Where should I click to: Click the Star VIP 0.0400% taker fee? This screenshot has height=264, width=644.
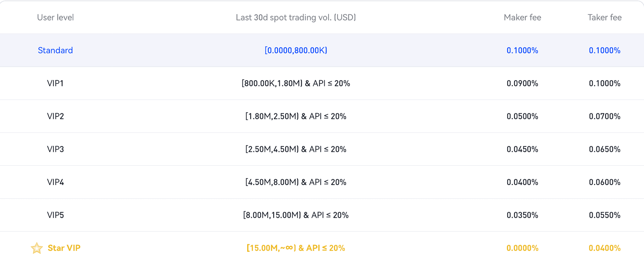point(604,248)
